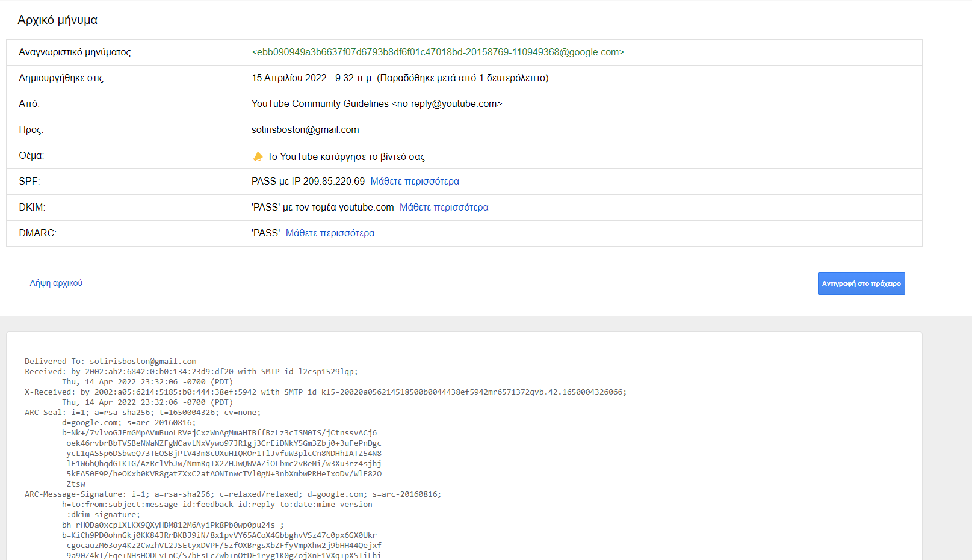Screen dimensions: 972x560
Task: Click the 'Αρχικό μήνυμα' heading
Action: click(x=57, y=20)
